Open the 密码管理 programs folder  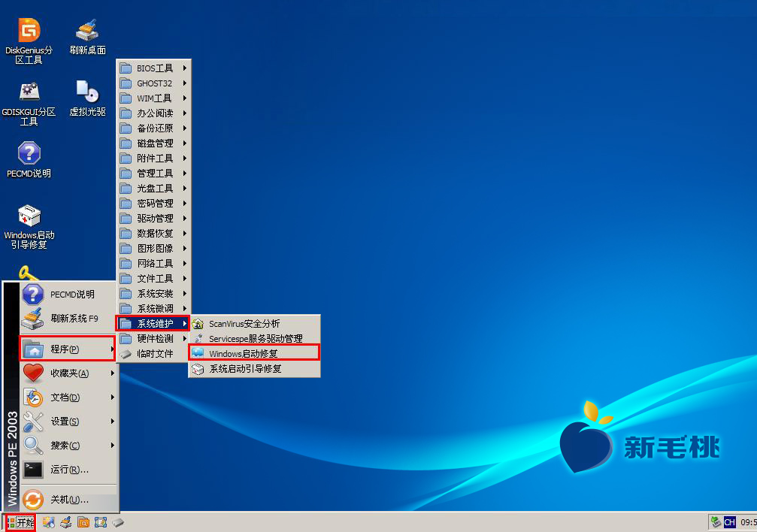tap(154, 203)
